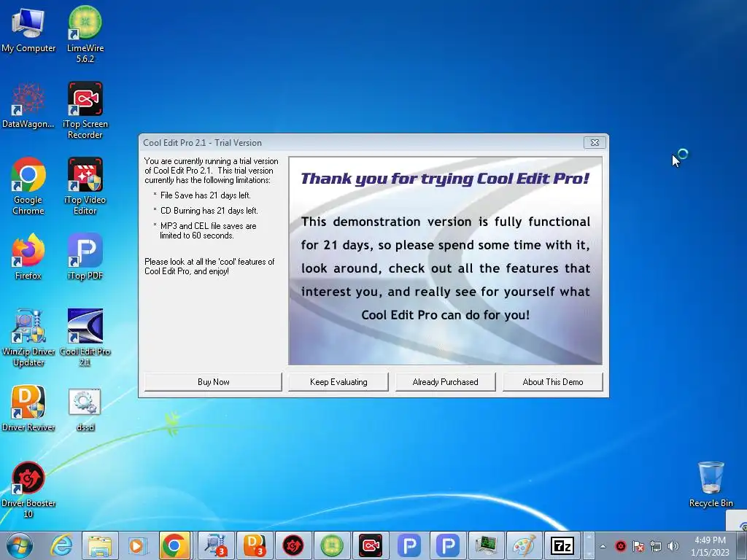The height and width of the screenshot is (560, 747).
Task: Open the Paint taskbar button
Action: pyautogui.click(x=524, y=545)
